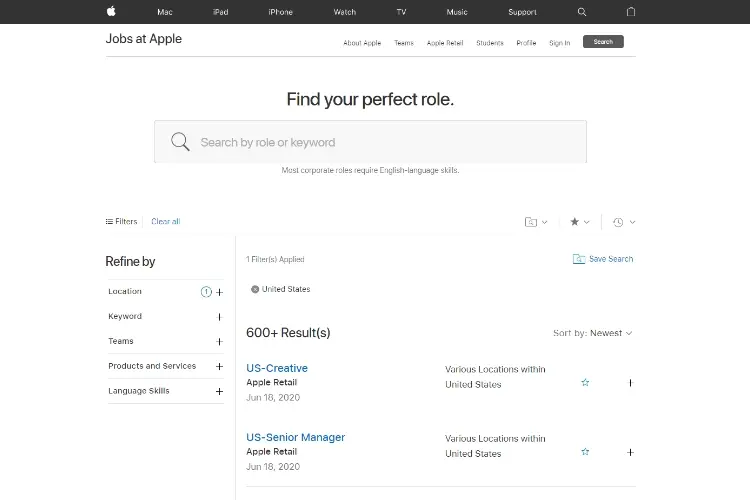The height and width of the screenshot is (500, 750).
Task: Expand US-Senior Manager job details plus
Action: tap(630, 452)
